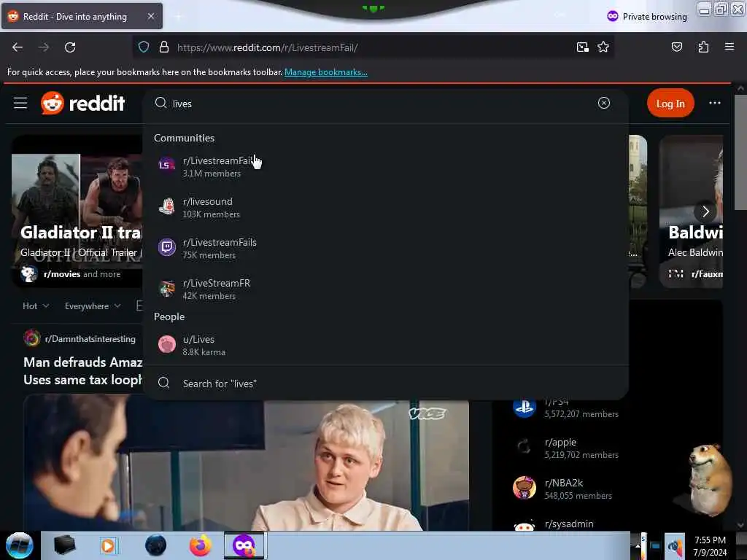Select r/livesound community suggestion
747x560 pixels.
(x=386, y=207)
